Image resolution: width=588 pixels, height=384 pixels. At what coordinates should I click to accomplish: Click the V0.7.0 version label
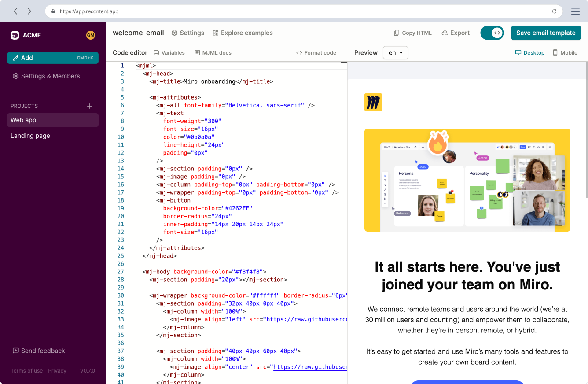coord(88,371)
